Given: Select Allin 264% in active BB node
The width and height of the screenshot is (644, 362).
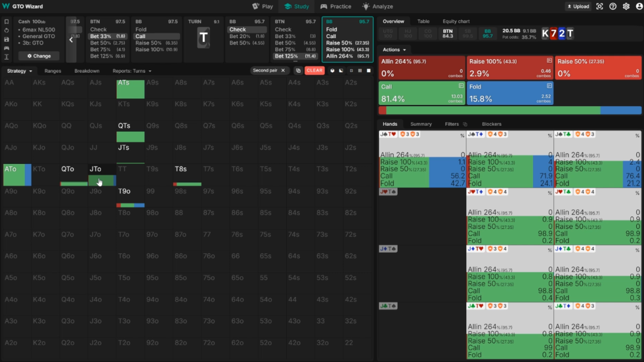Looking at the screenshot, I should pyautogui.click(x=348, y=56).
